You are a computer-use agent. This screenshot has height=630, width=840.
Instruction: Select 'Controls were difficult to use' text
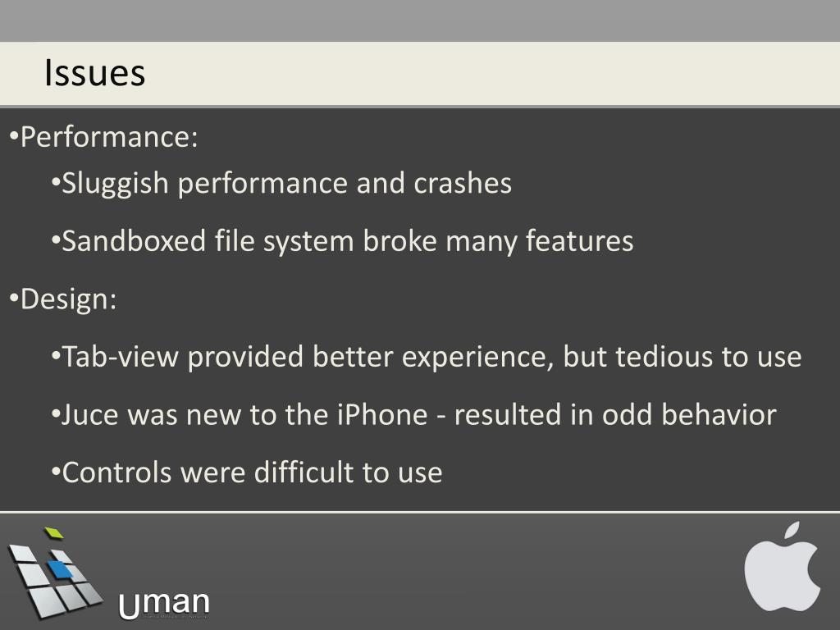coord(253,472)
